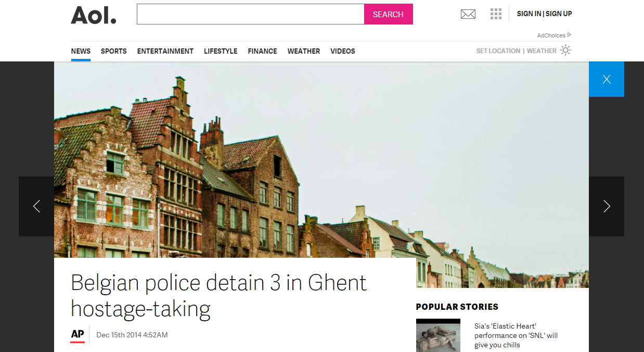The image size is (644, 352).
Task: Click the Aol. logo
Action: point(94,15)
